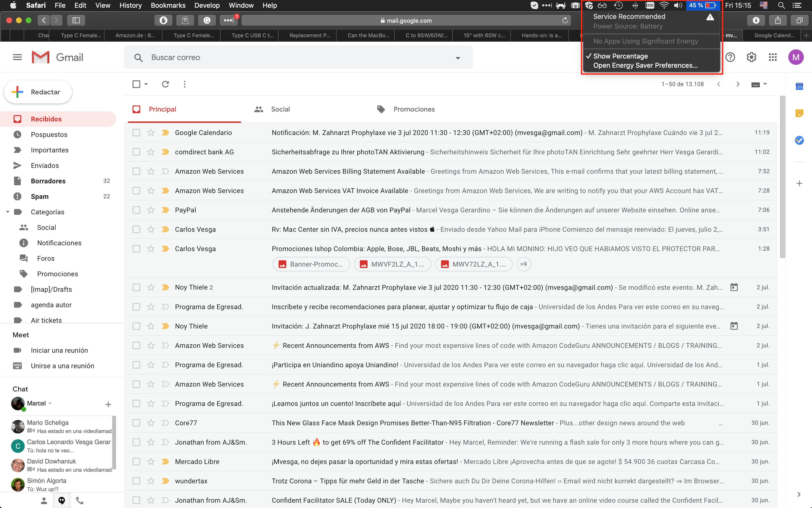The width and height of the screenshot is (812, 508).
Task: Toggle the select all emails checkbox
Action: pyautogui.click(x=136, y=84)
